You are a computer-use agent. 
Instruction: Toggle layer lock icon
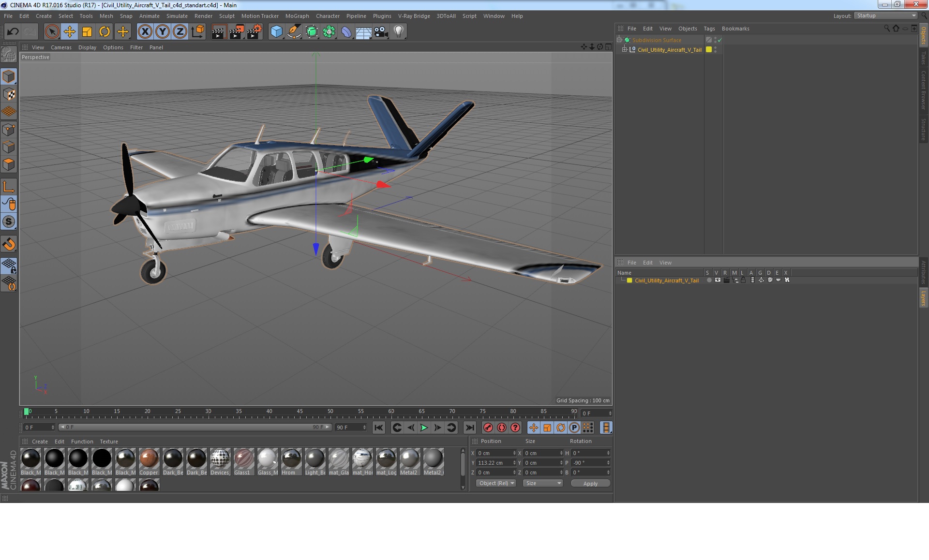[x=744, y=280]
